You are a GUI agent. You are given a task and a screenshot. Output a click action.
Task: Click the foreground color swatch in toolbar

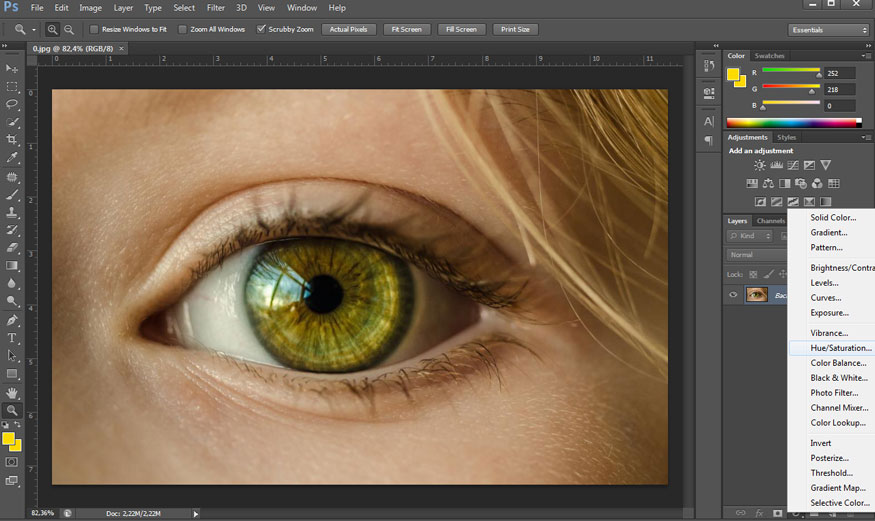tap(8, 438)
